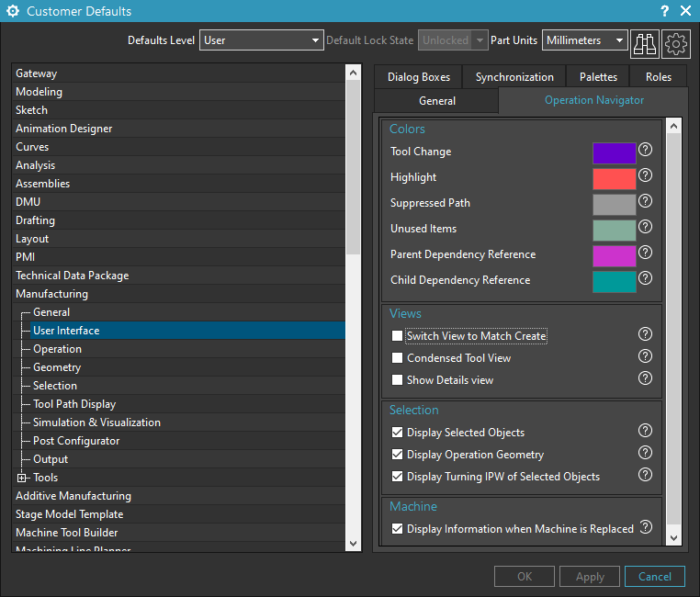This screenshot has width=700, height=597.
Task: Uncheck Display Operation Geometry
Action: point(397,455)
